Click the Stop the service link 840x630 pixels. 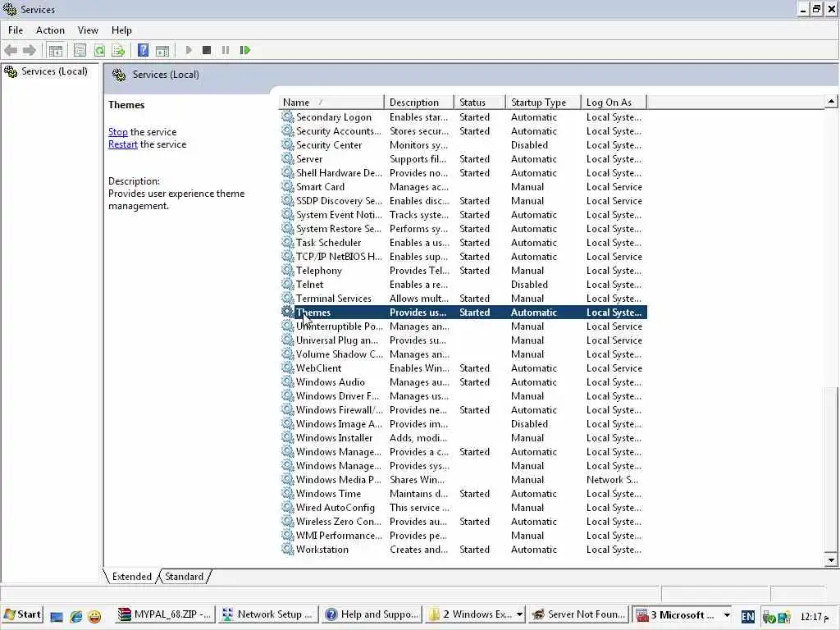[x=118, y=132]
